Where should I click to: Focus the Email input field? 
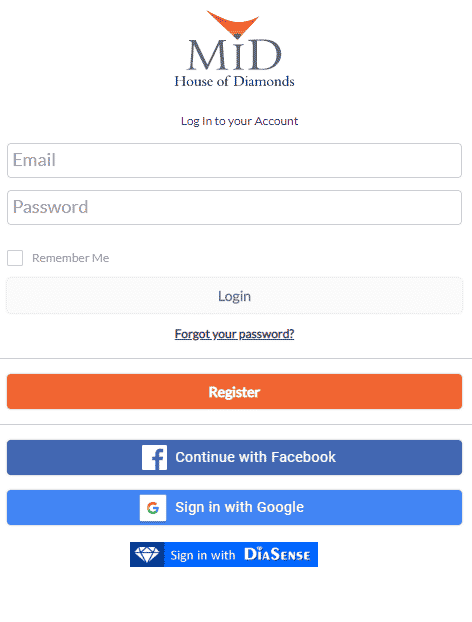click(x=234, y=161)
